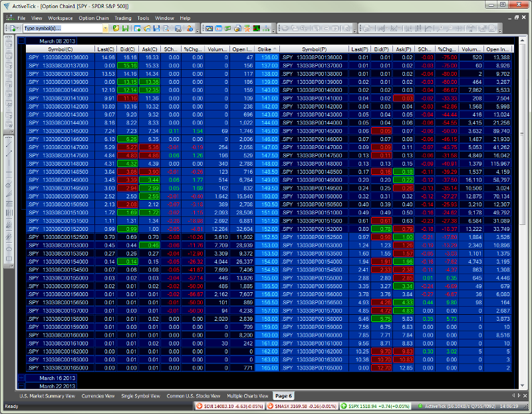Open the Tools menu
532x414 pixels.
coord(143,18)
